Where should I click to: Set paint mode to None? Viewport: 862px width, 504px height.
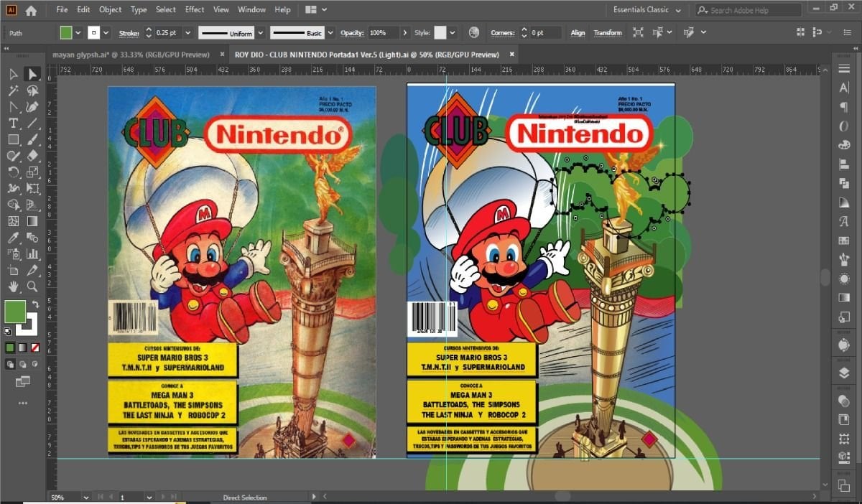pos(34,347)
